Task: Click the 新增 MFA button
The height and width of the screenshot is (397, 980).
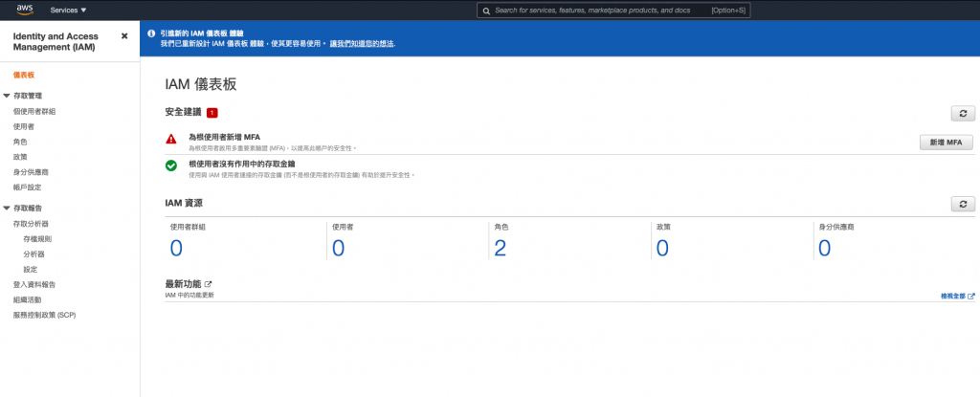Action: coord(947,143)
